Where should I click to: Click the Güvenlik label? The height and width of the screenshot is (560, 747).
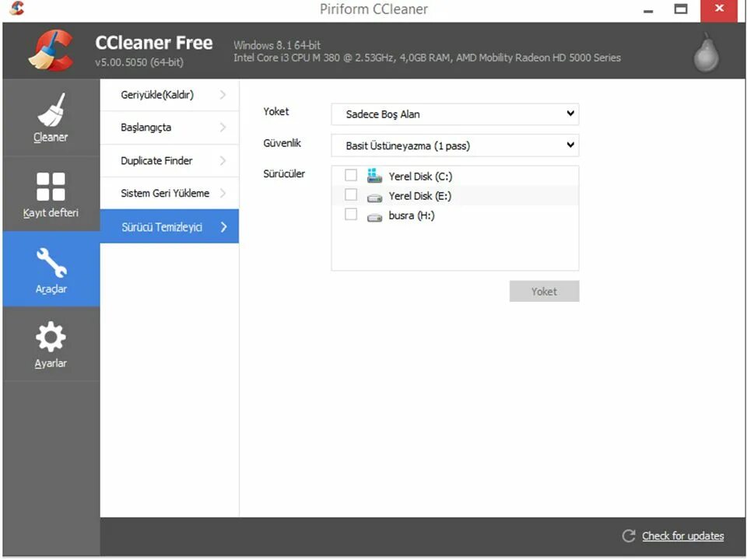click(282, 143)
